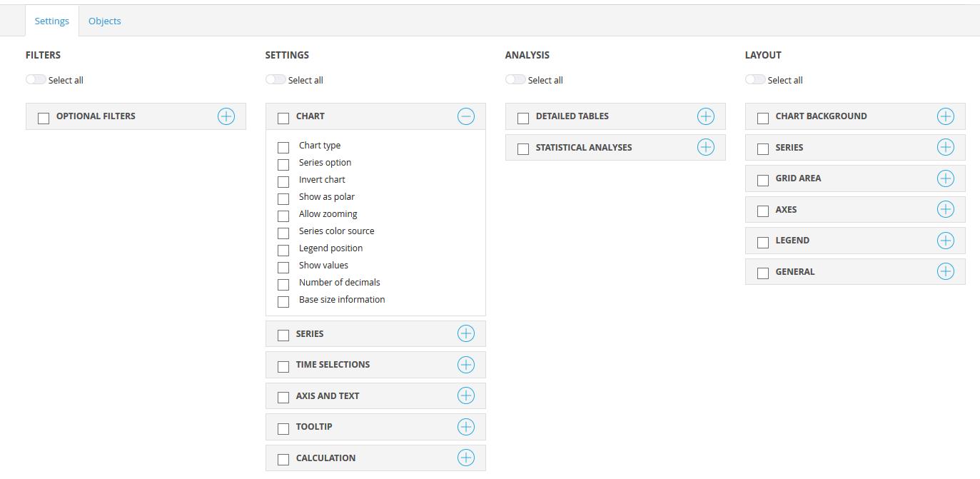Toggle Select all under Analysis
Screen dimensions: 980x479
click(515, 79)
